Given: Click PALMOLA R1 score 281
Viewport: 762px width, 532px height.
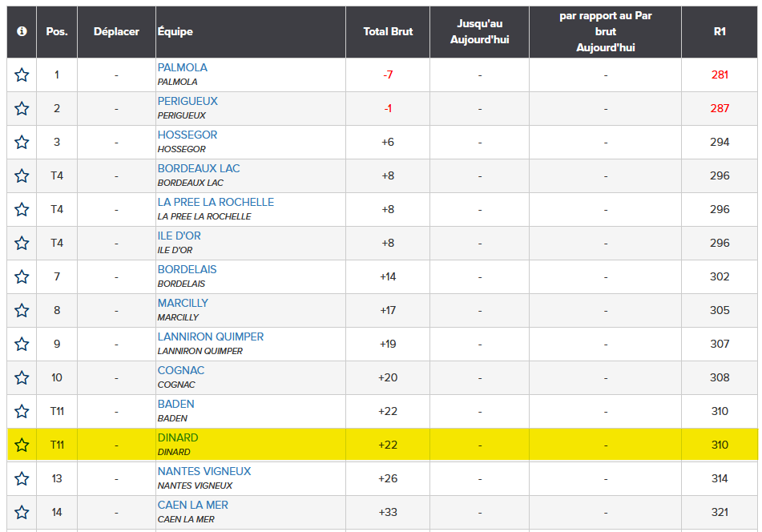Looking at the screenshot, I should [720, 75].
